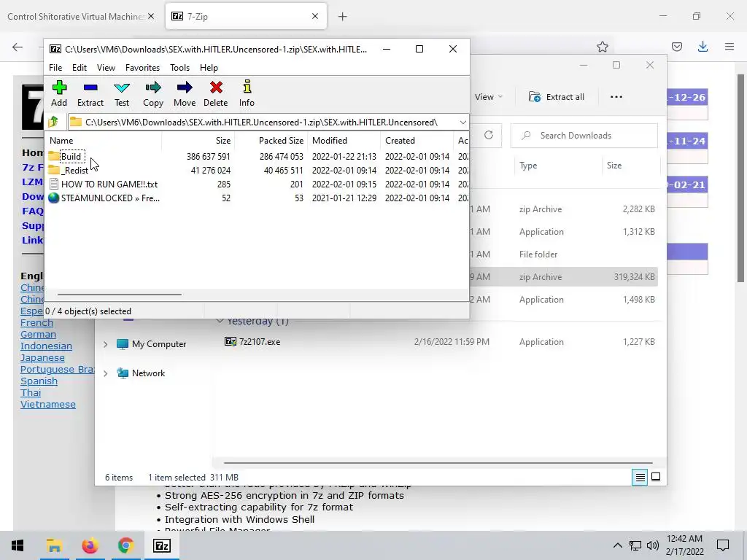Screen dimensions: 747x560
Task: Follow the Japanese language link
Action: point(42,357)
